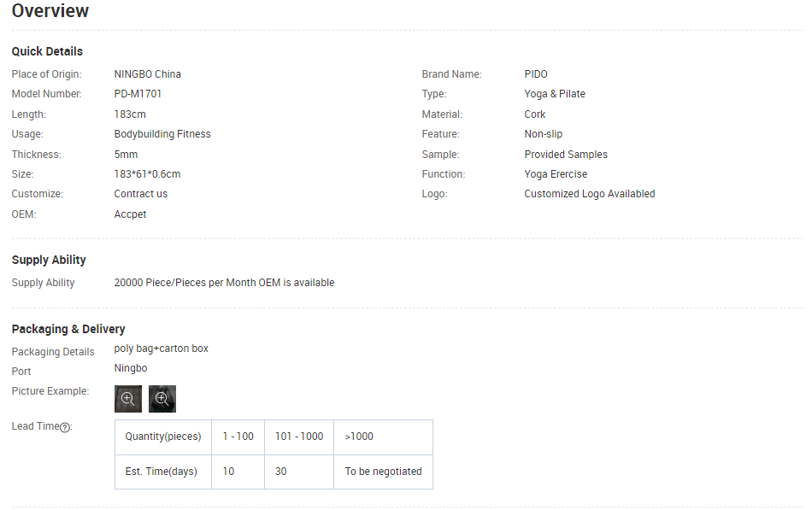Click the 'To be negotiated' cell
812x510 pixels.
383,472
